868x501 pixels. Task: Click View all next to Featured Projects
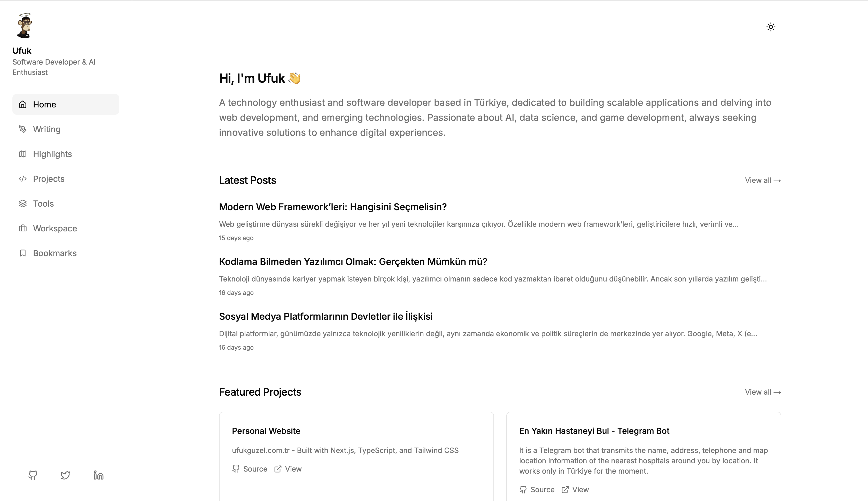pyautogui.click(x=763, y=392)
